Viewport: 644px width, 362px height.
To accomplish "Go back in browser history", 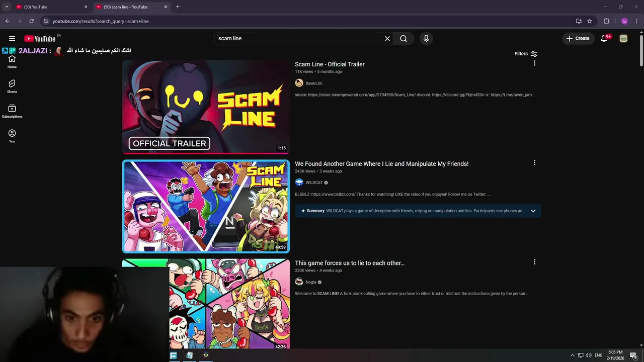I will point(7,21).
